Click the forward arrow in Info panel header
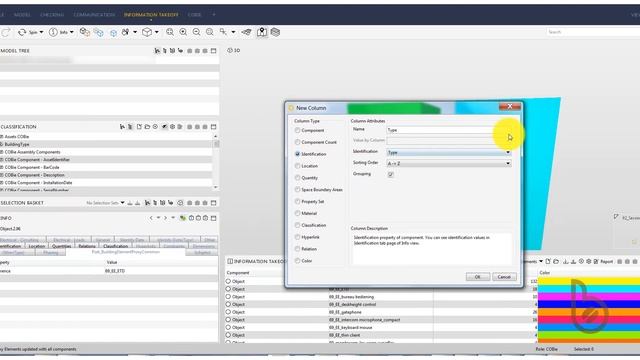640x360 pixels. coord(165,218)
